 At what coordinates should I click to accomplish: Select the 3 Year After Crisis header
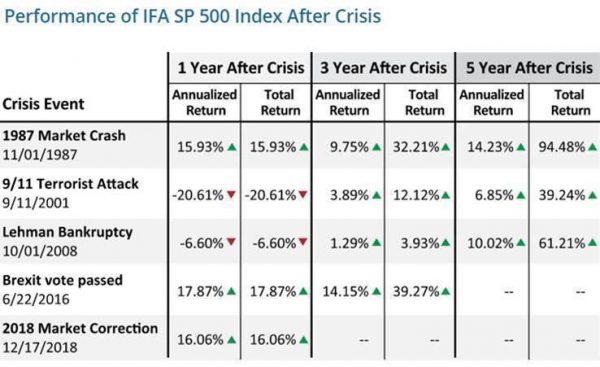383,68
